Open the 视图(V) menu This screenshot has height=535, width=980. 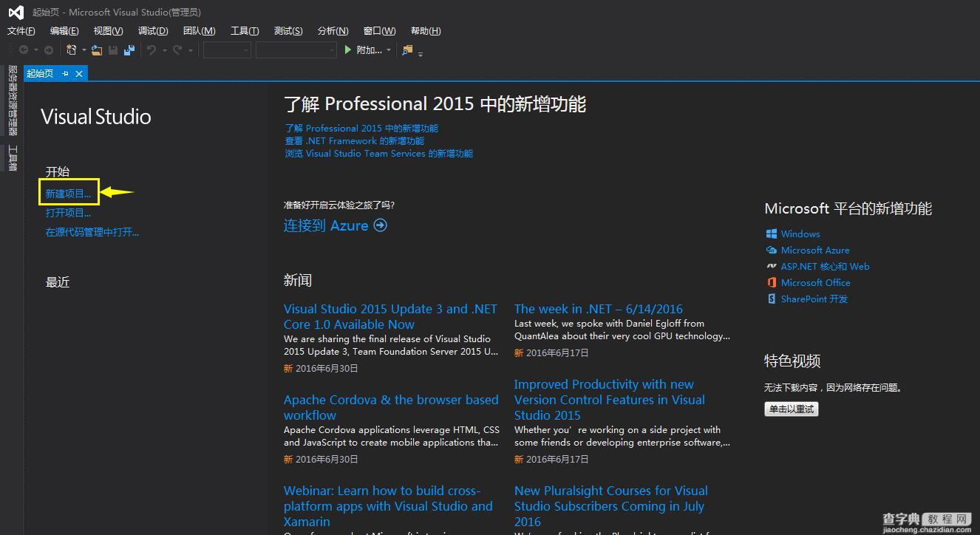pyautogui.click(x=108, y=31)
